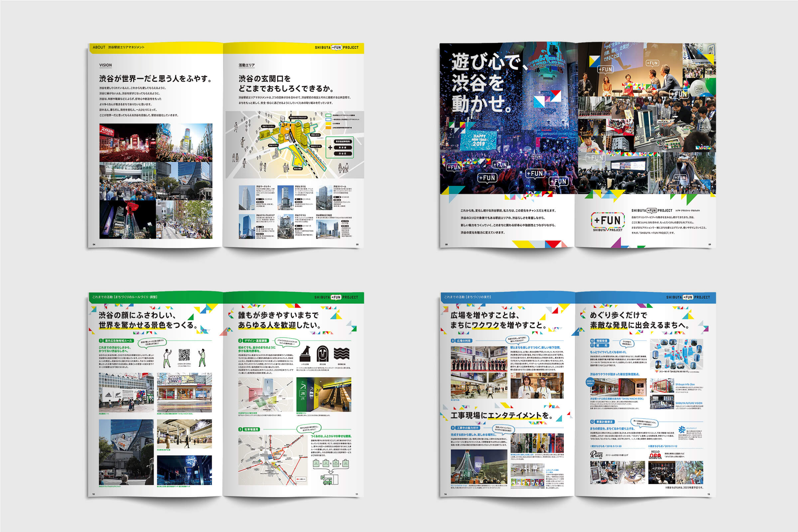Click the 東京国道事務所 pill in the green box

coord(343,141)
